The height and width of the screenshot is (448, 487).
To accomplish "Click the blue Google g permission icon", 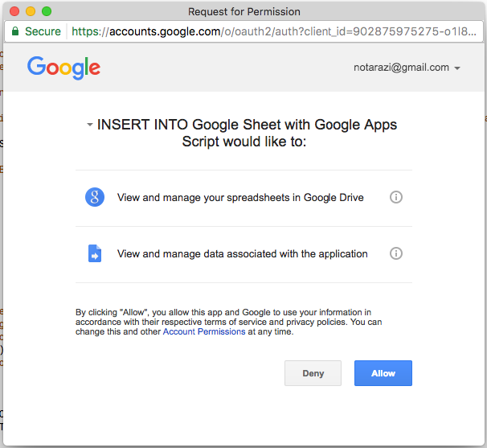I will tap(95, 197).
